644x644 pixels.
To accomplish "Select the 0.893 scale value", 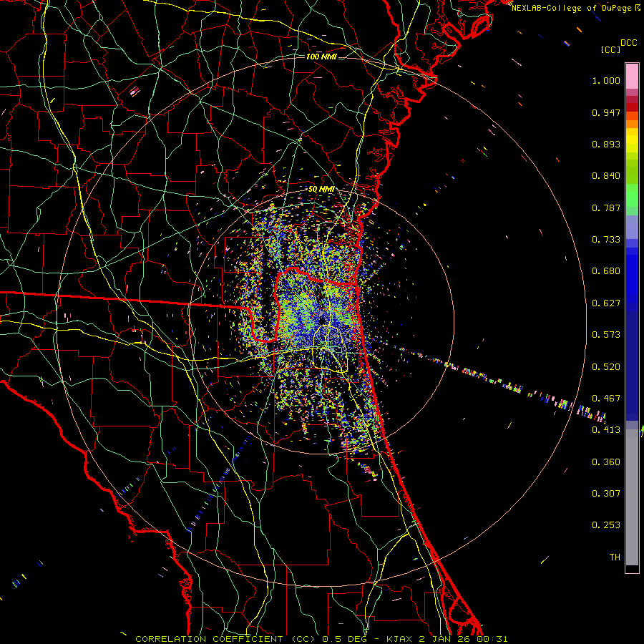I will 606,144.
